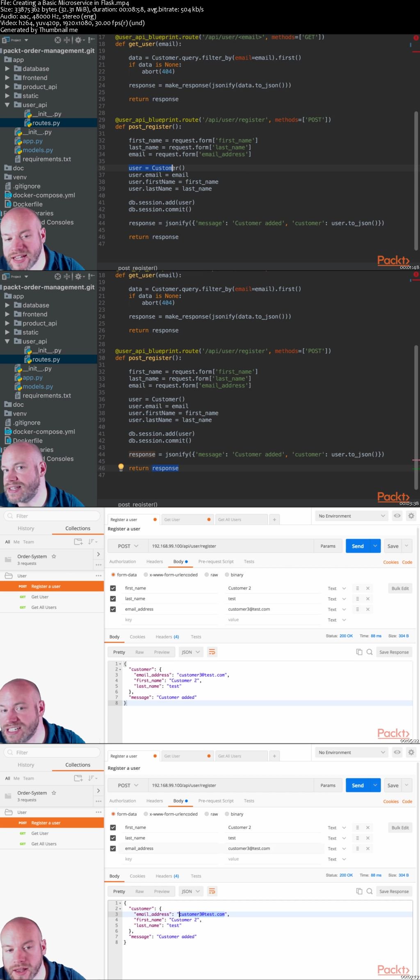The height and width of the screenshot is (980, 420).
Task: Delete the first_name row in 00:05:22 frame
Action: pos(368,588)
